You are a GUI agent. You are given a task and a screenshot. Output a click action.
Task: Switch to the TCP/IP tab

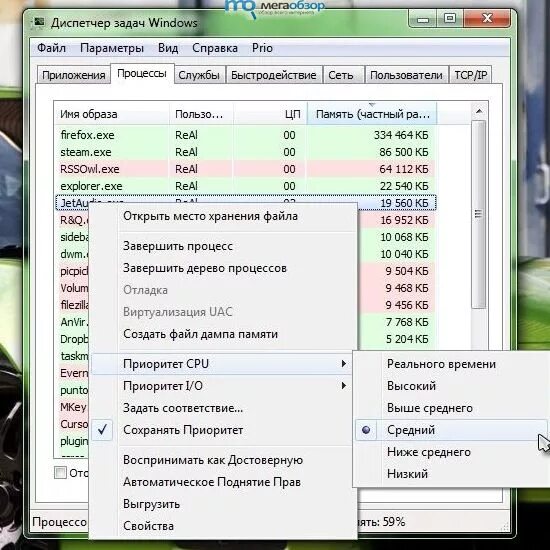[470, 75]
